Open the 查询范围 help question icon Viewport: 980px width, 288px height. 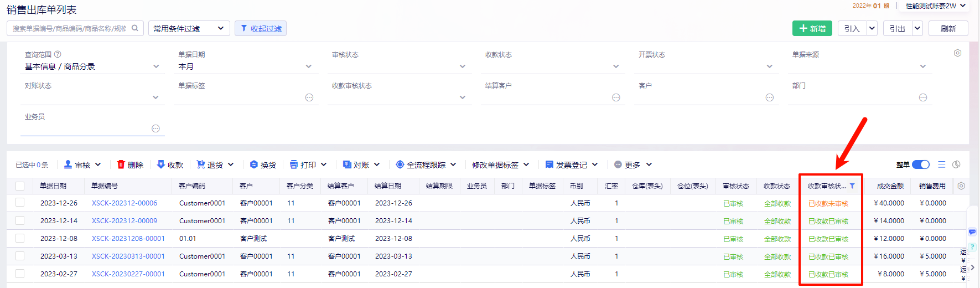(58, 54)
